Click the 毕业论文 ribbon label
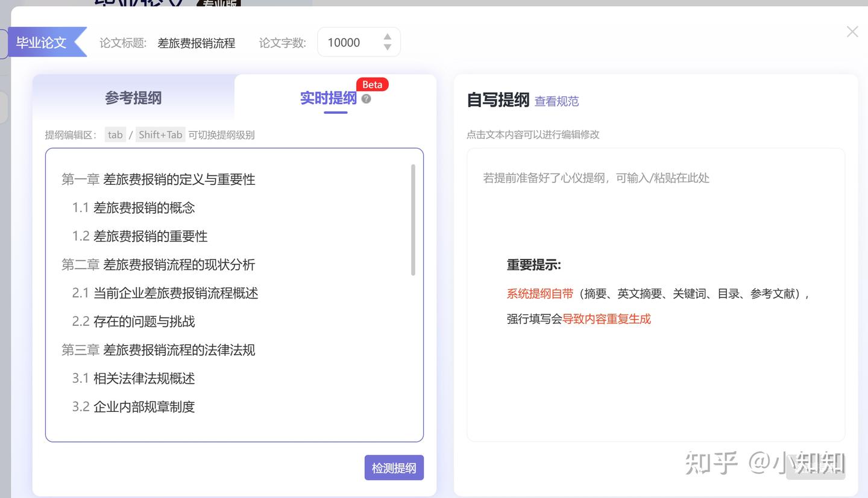This screenshot has width=868, height=498. point(41,43)
